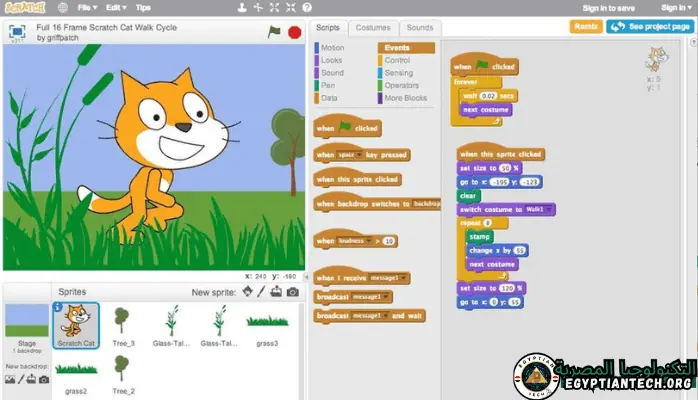Click the See project page button
The height and width of the screenshot is (400, 698).
click(x=649, y=27)
